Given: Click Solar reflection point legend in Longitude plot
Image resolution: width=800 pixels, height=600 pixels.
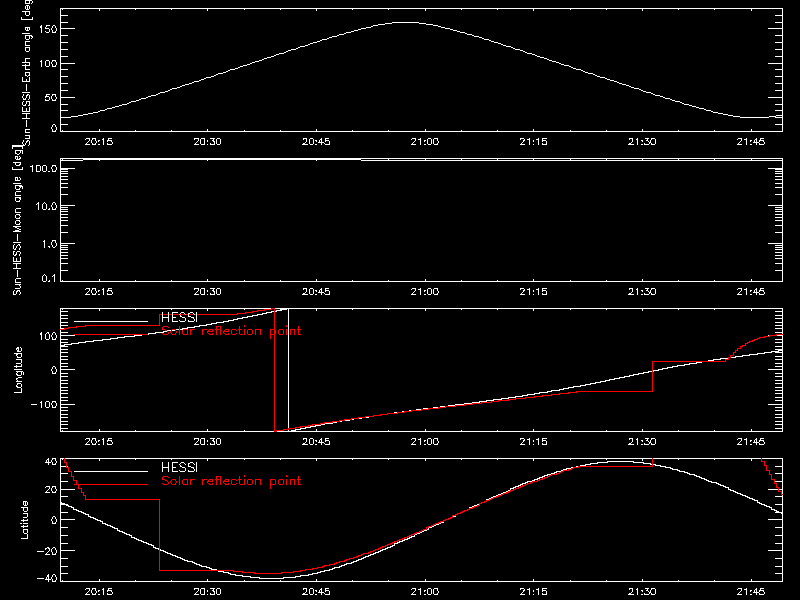Looking at the screenshot, I should click(231, 331).
